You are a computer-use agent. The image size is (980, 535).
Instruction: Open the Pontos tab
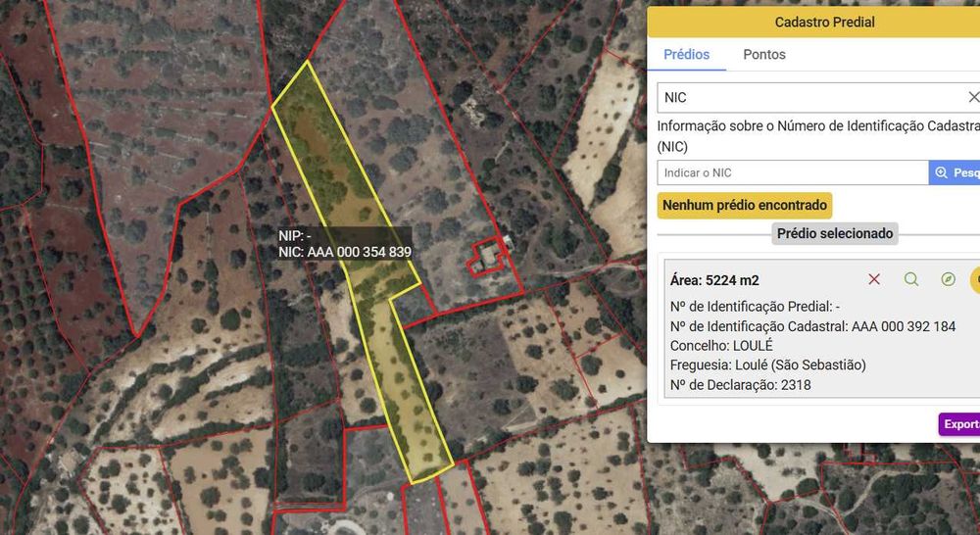[763, 54]
